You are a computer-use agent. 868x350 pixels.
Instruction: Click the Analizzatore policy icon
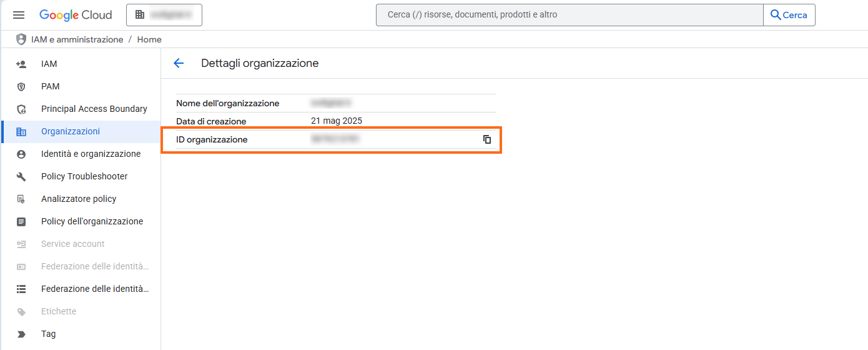point(21,199)
